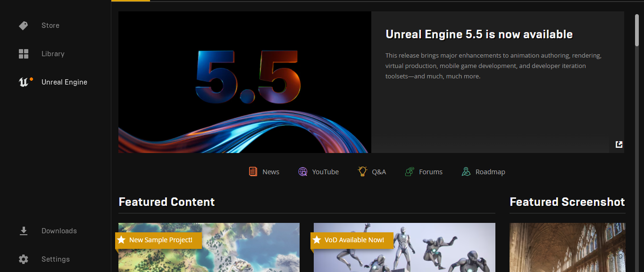
Task: Click the Q&A lightbulb icon
Action: point(362,171)
